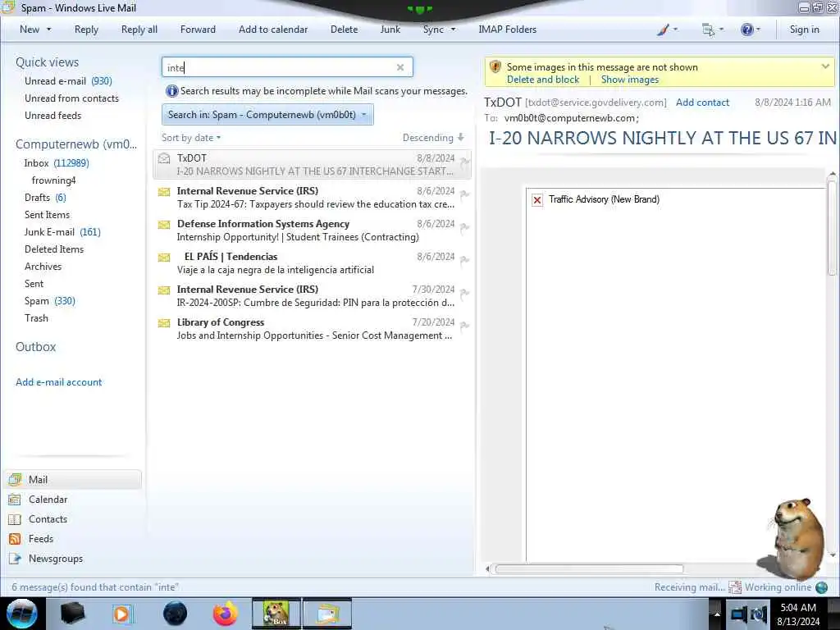The image size is (840, 630).
Task: Launch Firefox from the taskbar
Action: (226, 614)
